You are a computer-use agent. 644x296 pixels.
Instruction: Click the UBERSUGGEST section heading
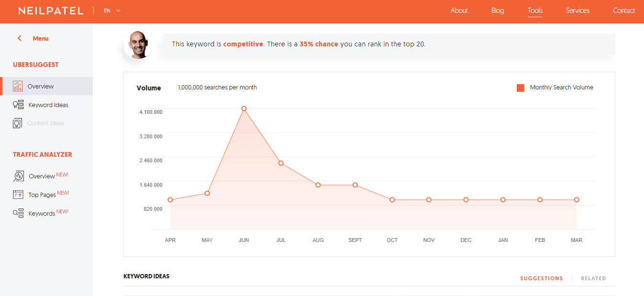point(36,65)
